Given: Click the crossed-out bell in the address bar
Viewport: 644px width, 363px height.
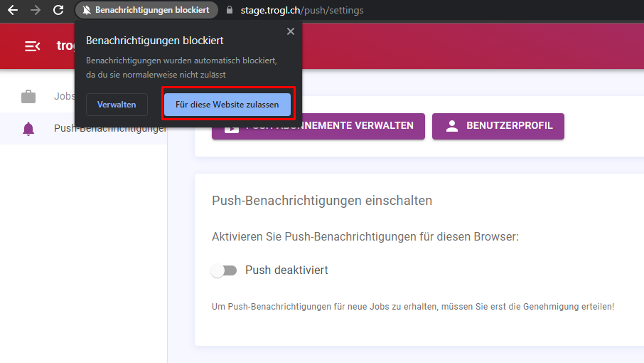Looking at the screenshot, I should pyautogui.click(x=86, y=10).
